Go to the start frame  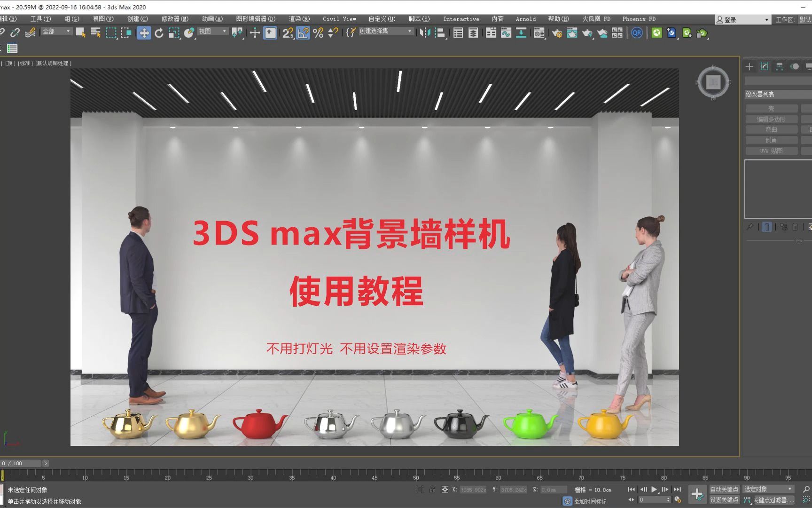coord(631,489)
